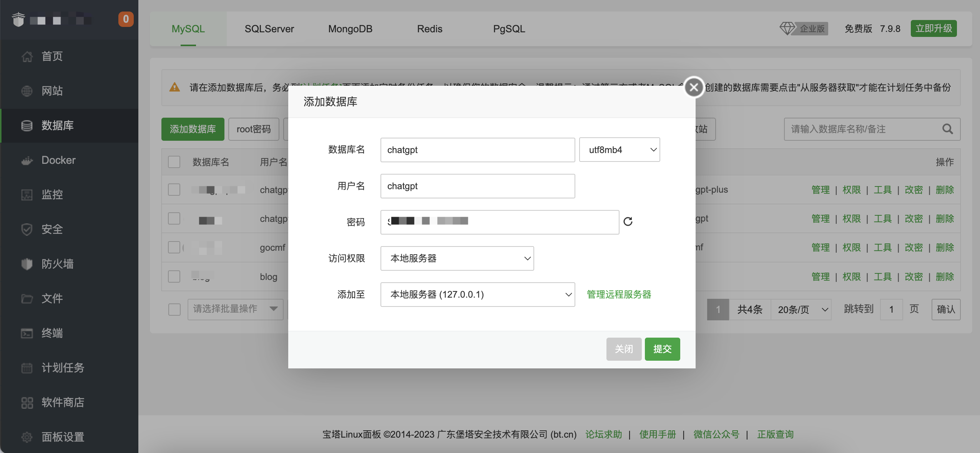This screenshot has height=453, width=980.
Task: Open the Firewall sidebar item
Action: [57, 264]
